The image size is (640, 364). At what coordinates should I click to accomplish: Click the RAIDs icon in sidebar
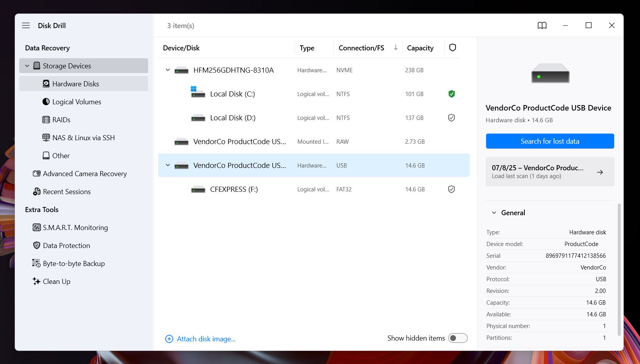pos(46,120)
